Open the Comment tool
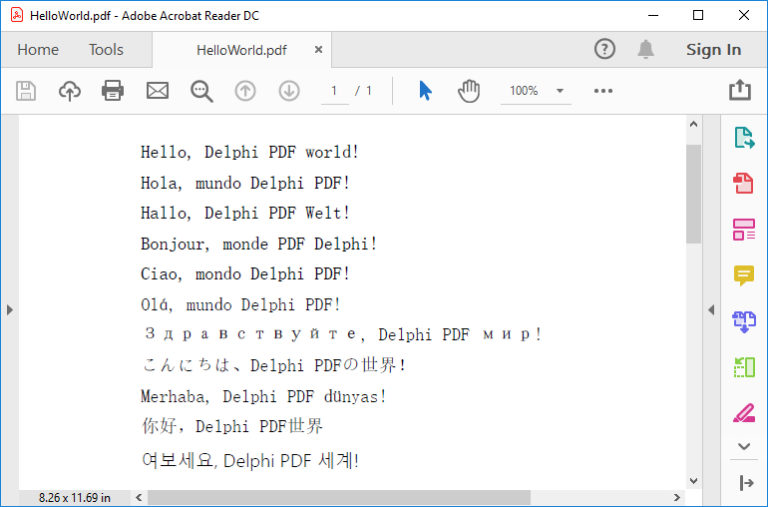 pos(744,275)
